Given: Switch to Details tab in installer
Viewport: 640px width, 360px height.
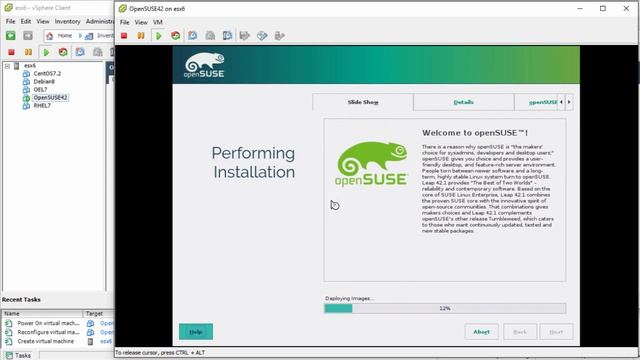Looking at the screenshot, I should pyautogui.click(x=463, y=102).
